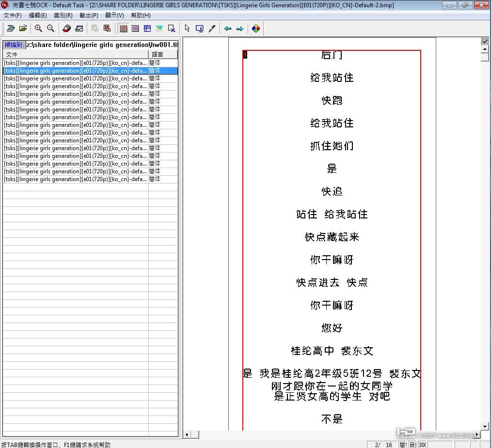Screen dimensions: 491x448
Task: Click the red batch scan tray icon
Action: tap(67, 29)
